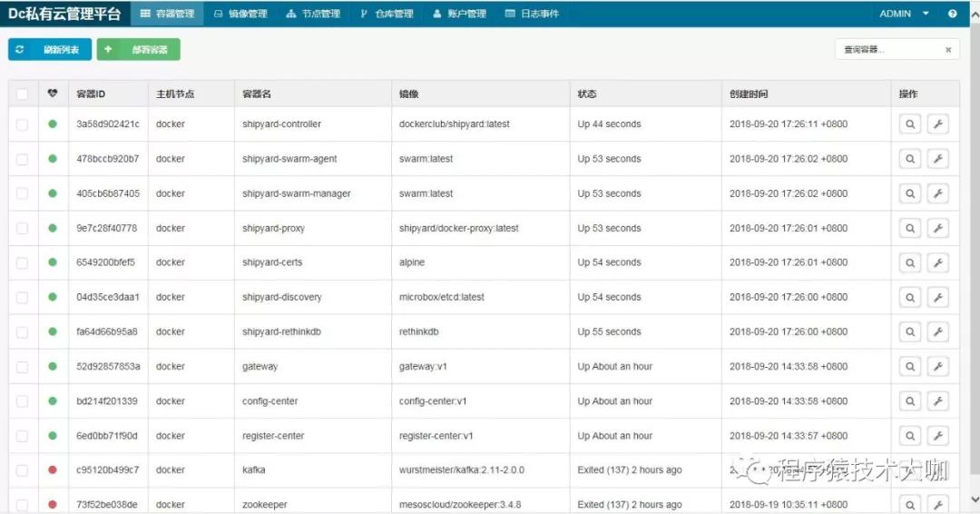The image size is (980, 514).
Task: Open wrench actions for config-center
Action: click(x=938, y=400)
